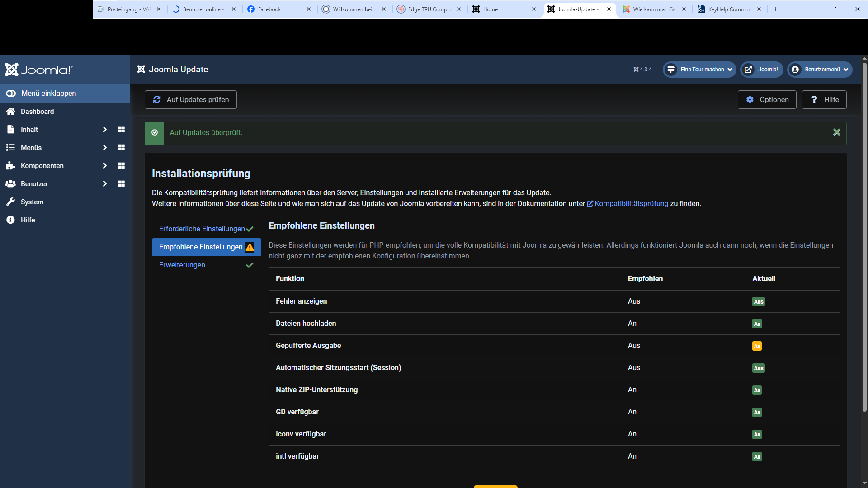The height and width of the screenshot is (488, 868).
Task: Open Komponenten dashboard grid icon
Action: (121, 166)
